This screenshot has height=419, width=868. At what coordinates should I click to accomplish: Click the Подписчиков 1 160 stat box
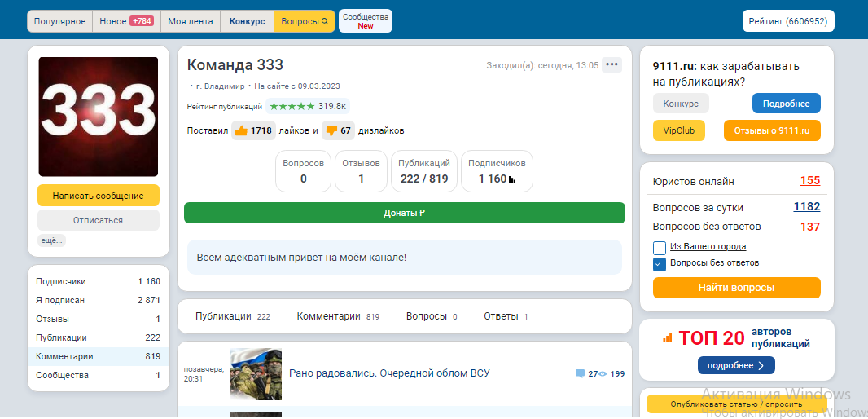coord(498,171)
